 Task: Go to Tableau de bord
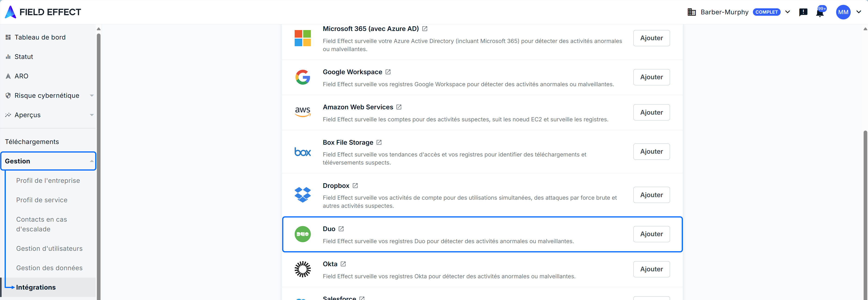pyautogui.click(x=40, y=37)
